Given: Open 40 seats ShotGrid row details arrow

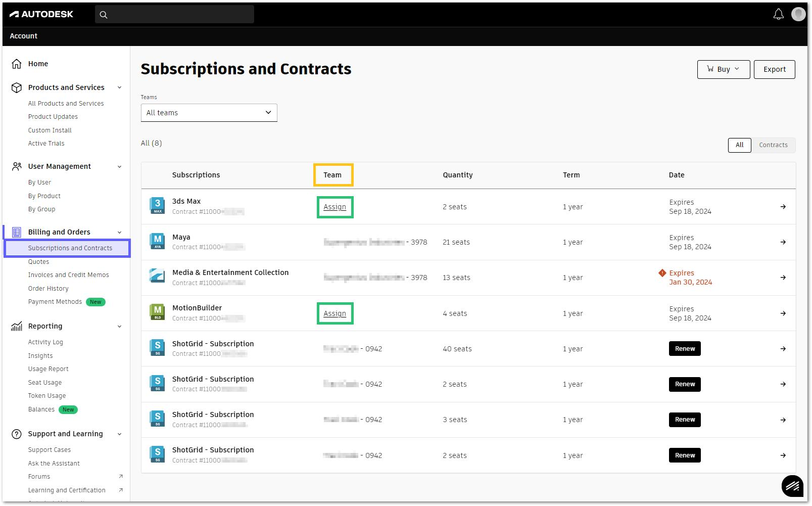Looking at the screenshot, I should click(783, 349).
